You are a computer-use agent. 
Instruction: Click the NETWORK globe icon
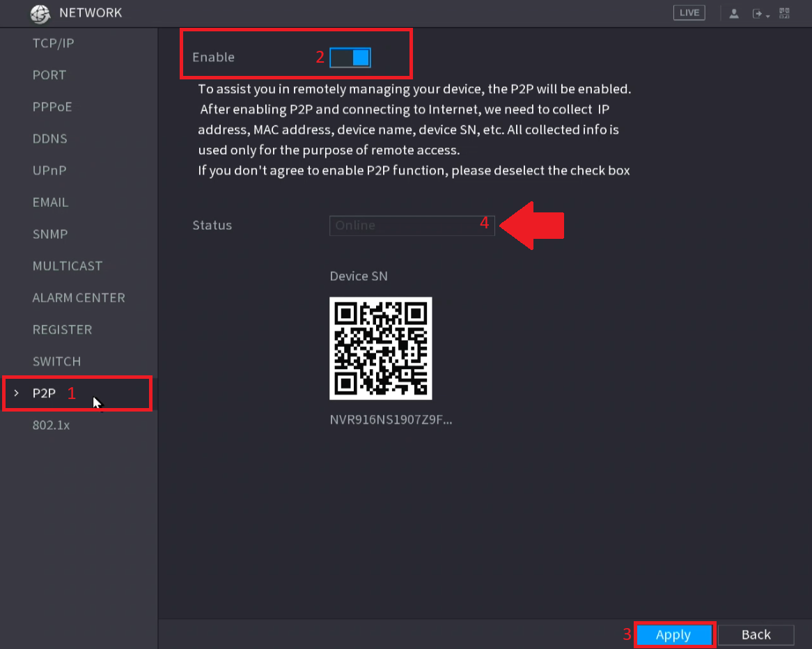click(x=40, y=13)
